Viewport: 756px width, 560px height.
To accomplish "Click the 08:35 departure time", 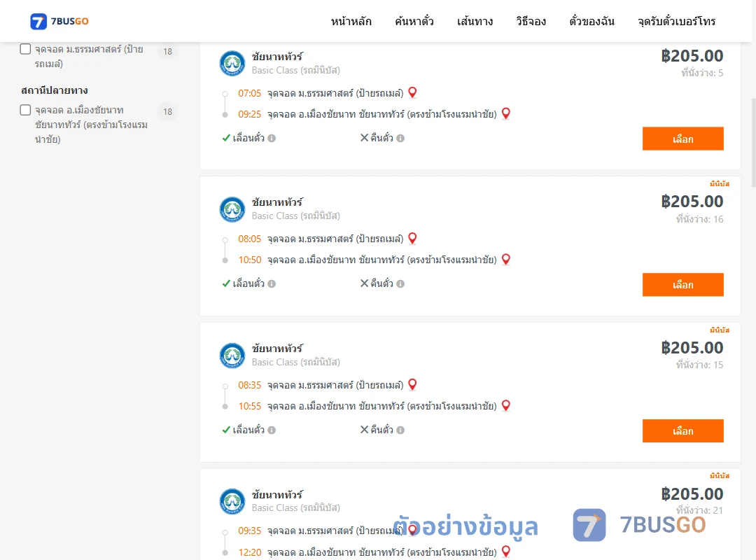I will coord(249,385).
